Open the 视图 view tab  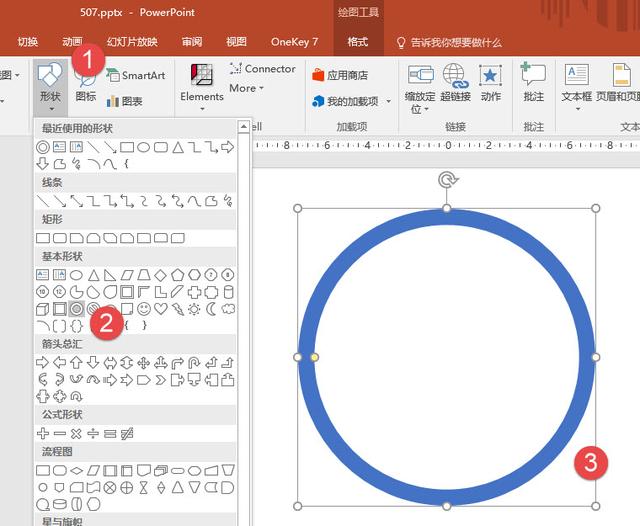236,42
